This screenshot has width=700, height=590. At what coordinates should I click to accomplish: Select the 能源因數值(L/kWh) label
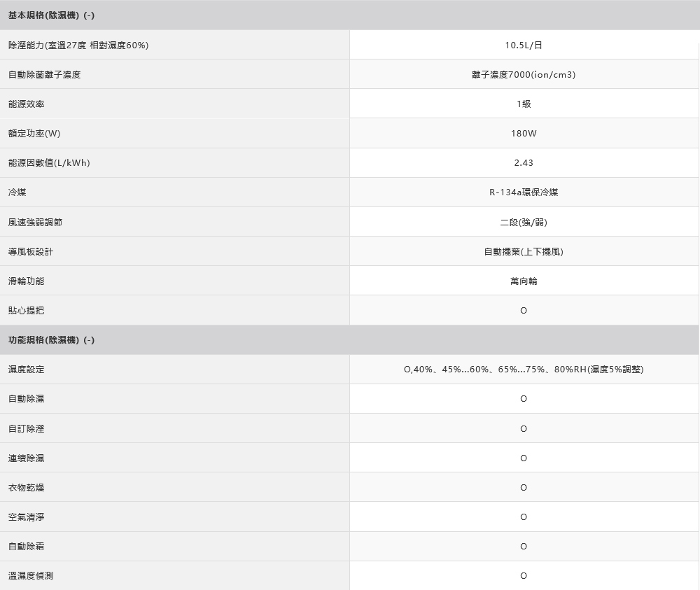pyautogui.click(x=49, y=163)
